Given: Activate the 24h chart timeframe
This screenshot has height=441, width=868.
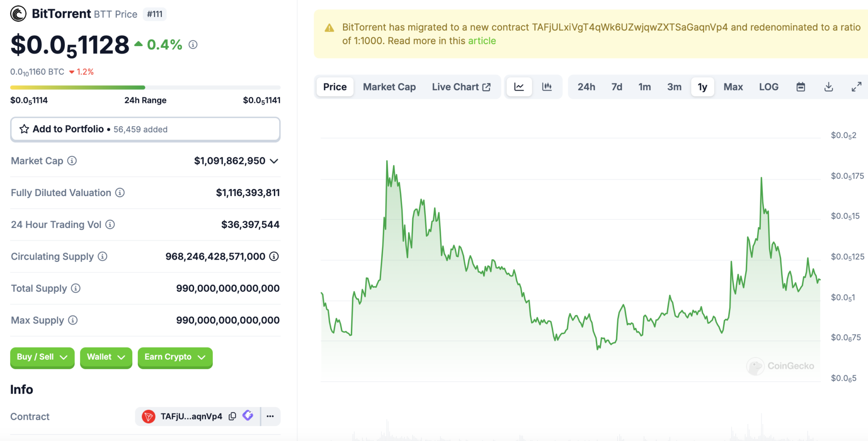Looking at the screenshot, I should pos(587,86).
